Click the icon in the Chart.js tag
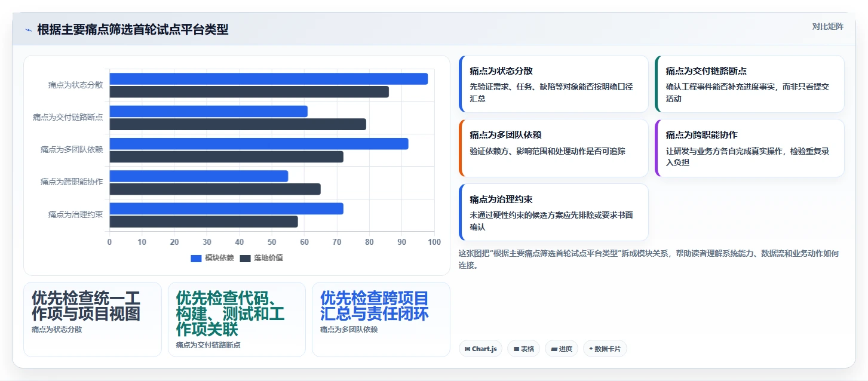 467,349
